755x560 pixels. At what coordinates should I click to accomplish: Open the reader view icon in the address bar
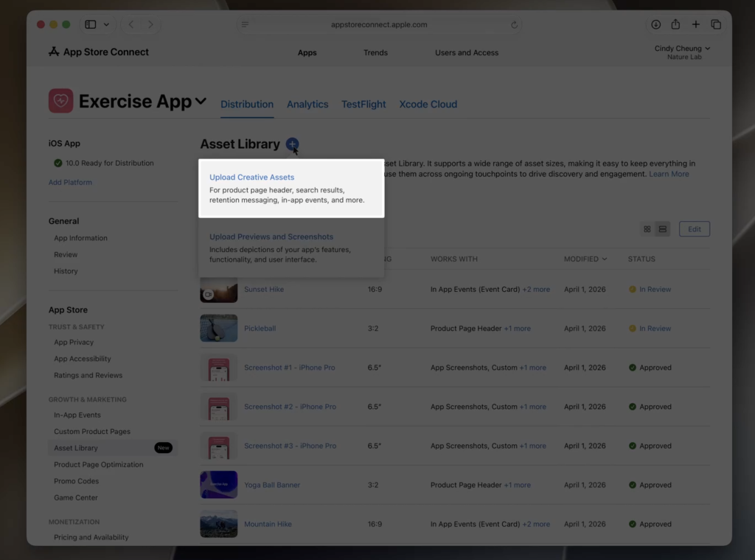click(245, 24)
